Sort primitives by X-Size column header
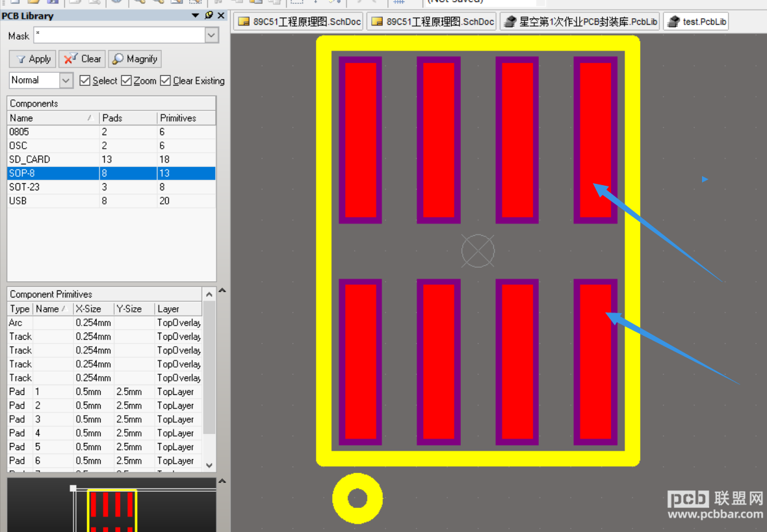This screenshot has width=767, height=532. click(94, 309)
